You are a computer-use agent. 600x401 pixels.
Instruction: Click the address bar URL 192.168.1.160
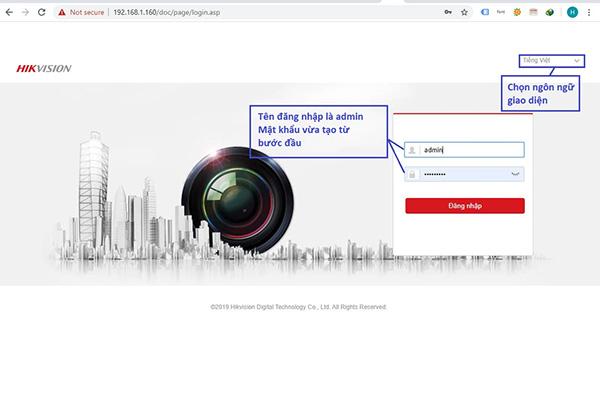(166, 12)
